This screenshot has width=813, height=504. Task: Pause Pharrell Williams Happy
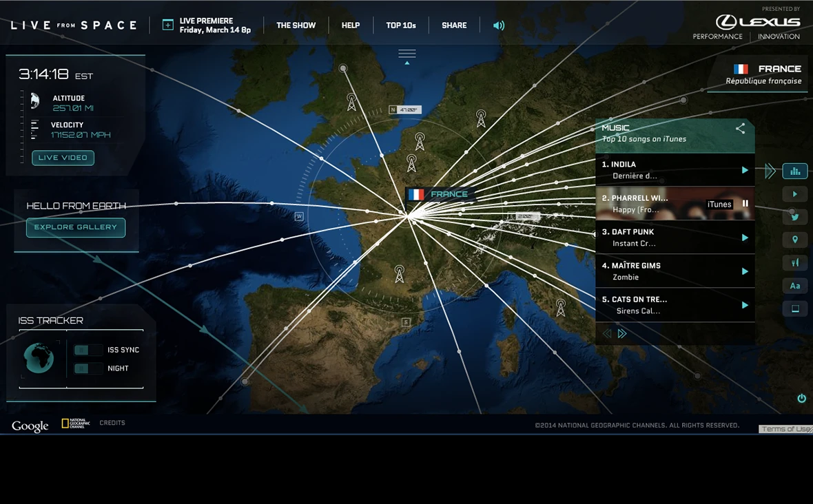click(x=745, y=204)
